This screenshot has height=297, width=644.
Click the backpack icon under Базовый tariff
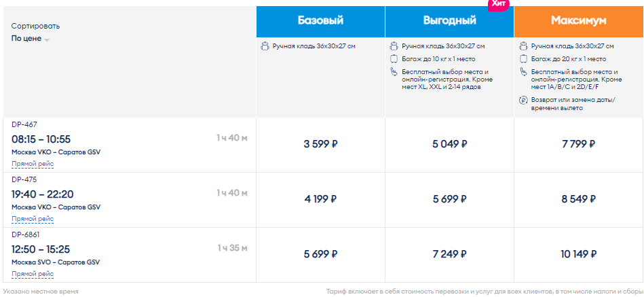[x=265, y=46]
